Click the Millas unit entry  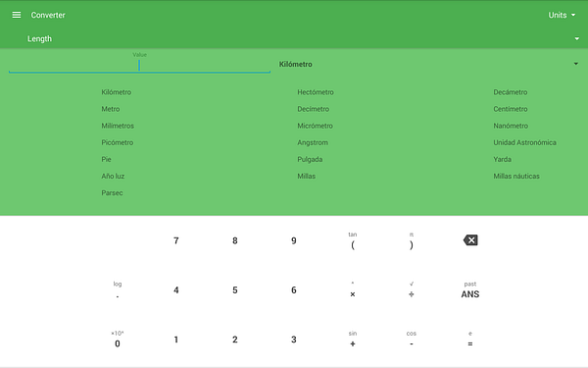[307, 176]
